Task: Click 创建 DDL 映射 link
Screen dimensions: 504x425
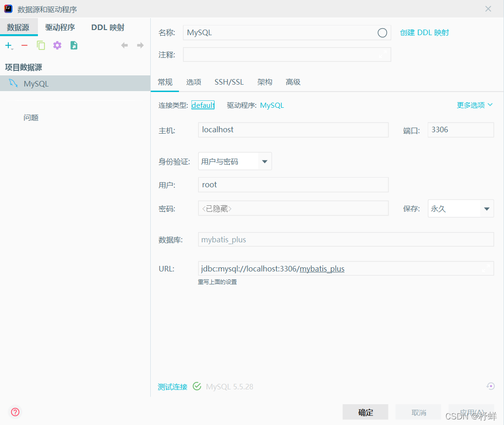Action: (x=424, y=33)
